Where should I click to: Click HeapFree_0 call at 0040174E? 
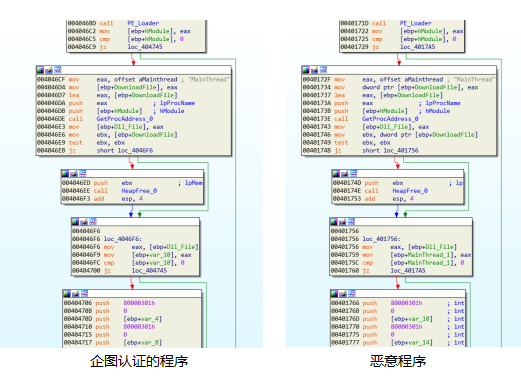click(380, 191)
